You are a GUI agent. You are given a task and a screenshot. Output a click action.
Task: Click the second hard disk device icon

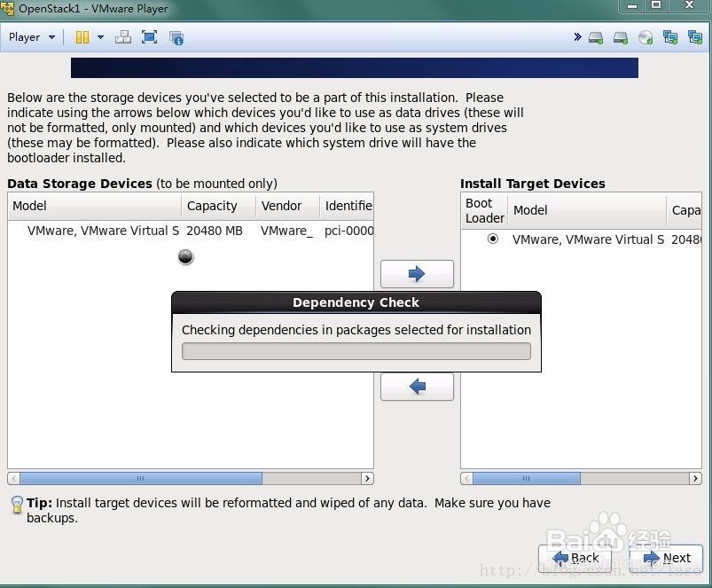(x=619, y=37)
